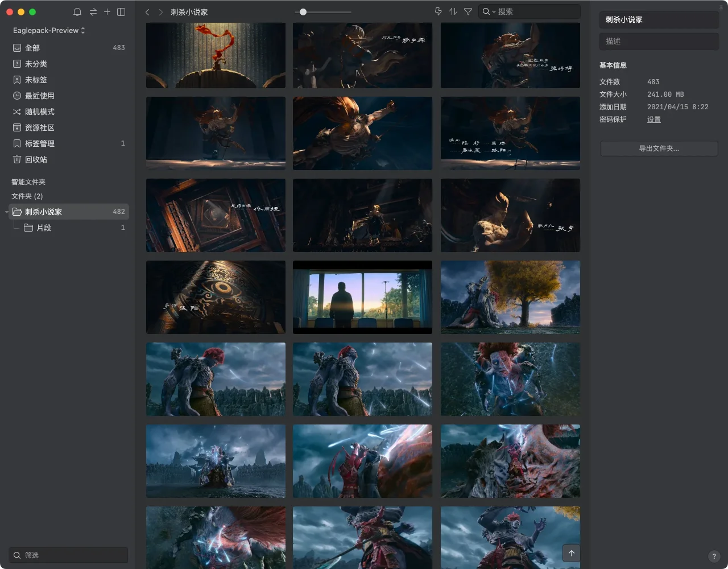
Task: Open the spiral staircase thumbnail
Action: [216, 215]
